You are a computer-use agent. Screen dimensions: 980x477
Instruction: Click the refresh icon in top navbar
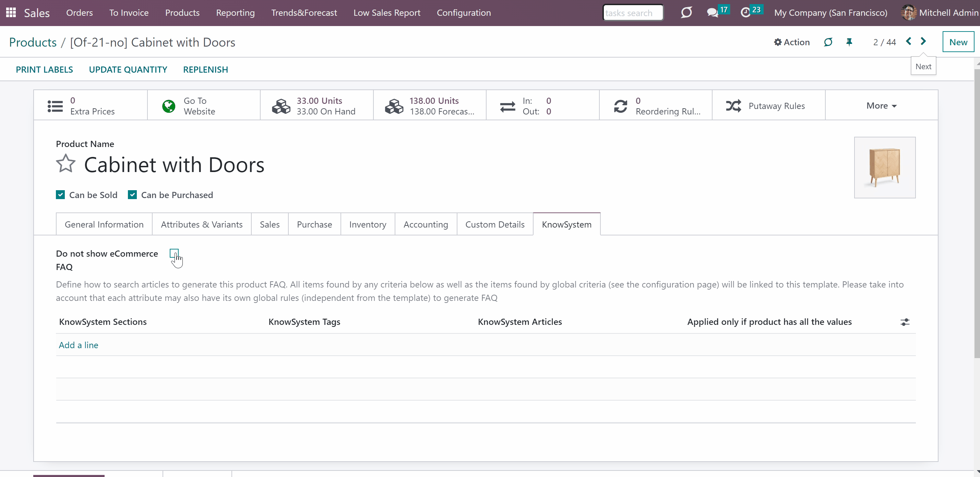(686, 13)
